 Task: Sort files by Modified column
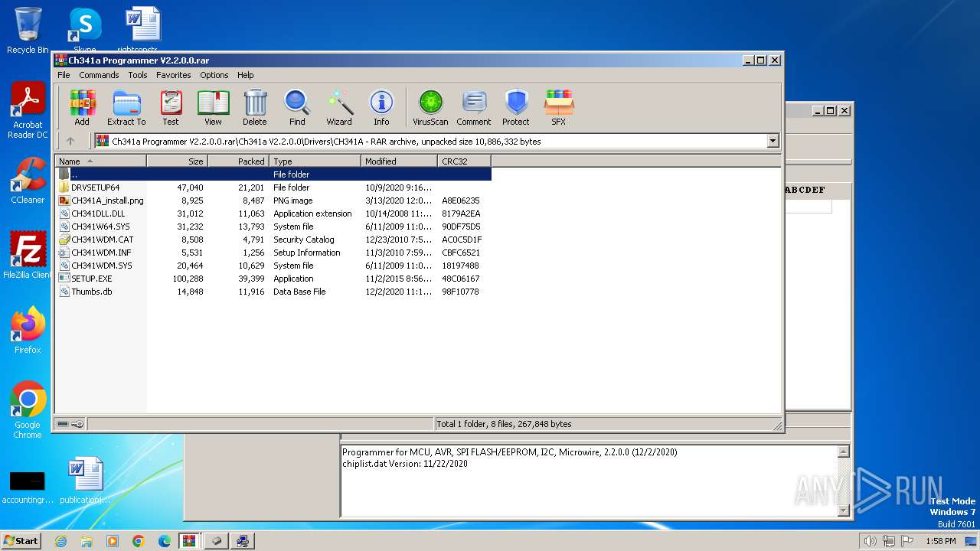click(x=399, y=161)
